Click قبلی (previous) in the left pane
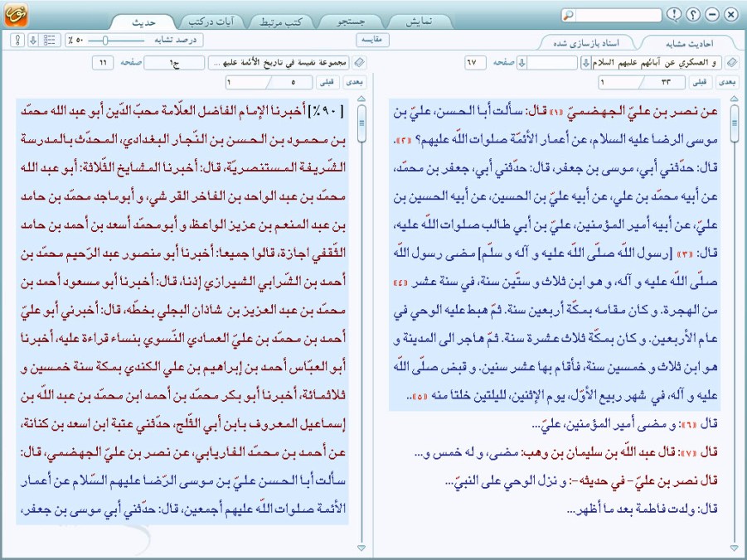 [327, 82]
